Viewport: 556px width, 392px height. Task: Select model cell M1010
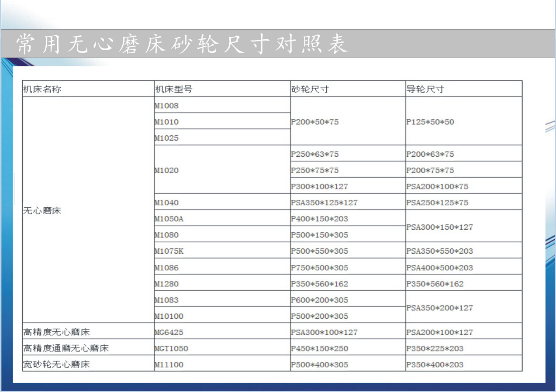(222, 121)
